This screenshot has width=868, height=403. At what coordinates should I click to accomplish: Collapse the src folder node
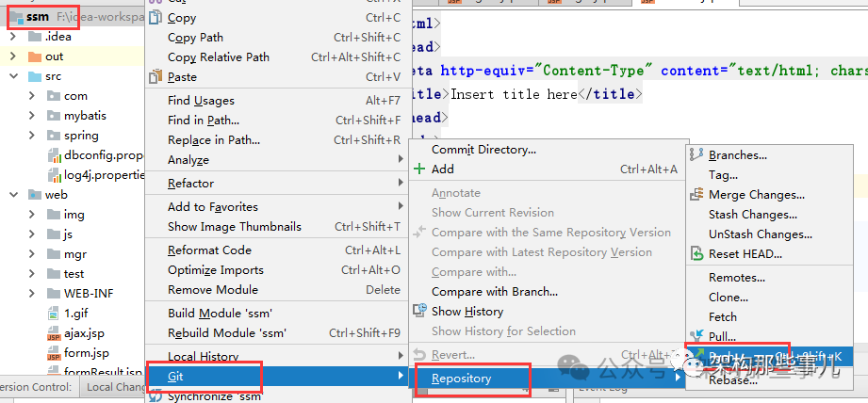(x=12, y=76)
